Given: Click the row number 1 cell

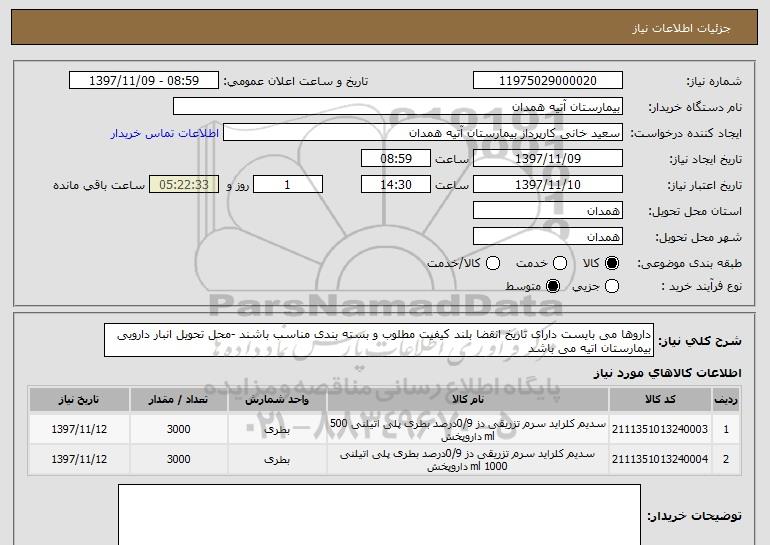Looking at the screenshot, I should (x=726, y=429).
